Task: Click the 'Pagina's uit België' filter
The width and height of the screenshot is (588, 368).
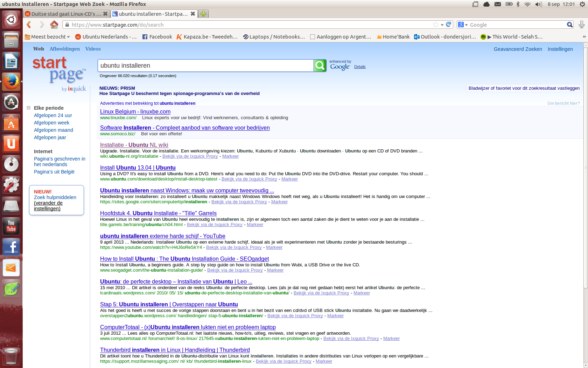Action: click(54, 172)
